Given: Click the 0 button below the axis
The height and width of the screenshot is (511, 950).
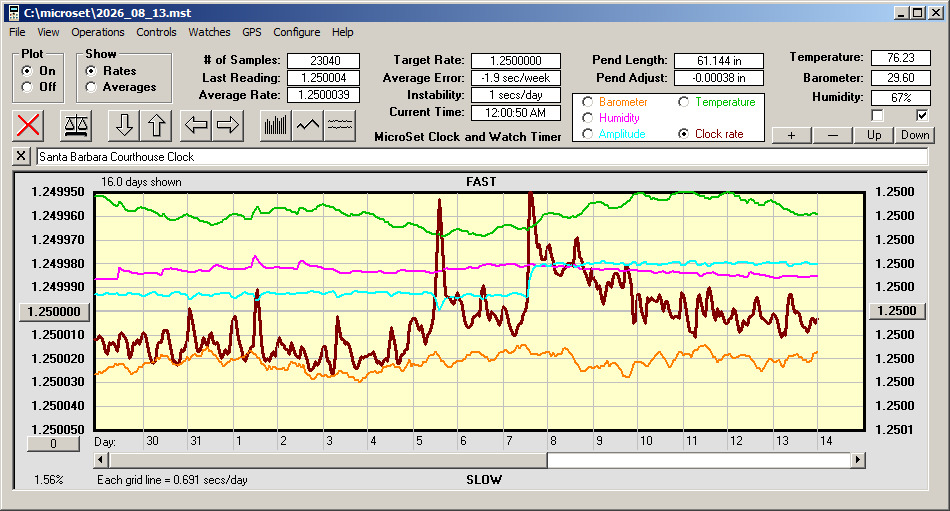Looking at the screenshot, I should [53, 444].
